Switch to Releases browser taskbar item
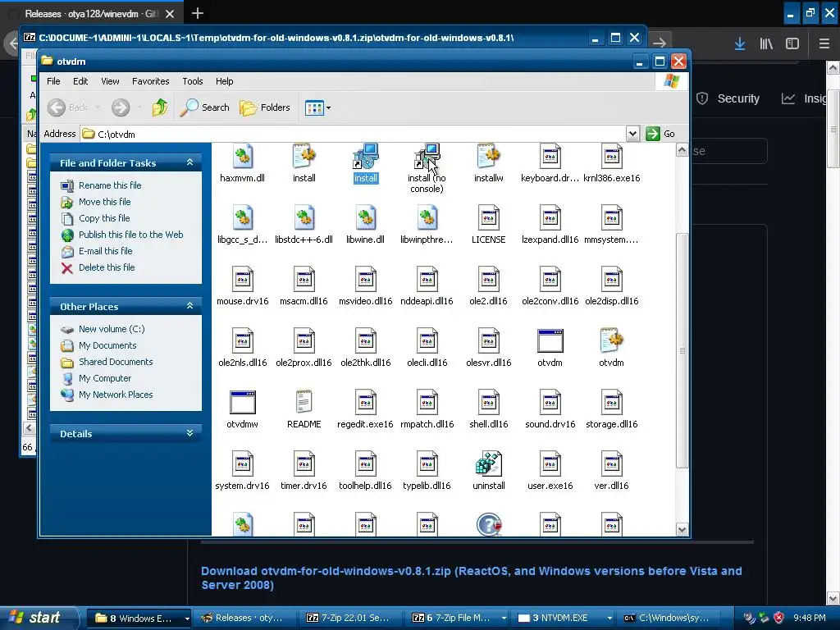The image size is (840, 630). (x=244, y=619)
